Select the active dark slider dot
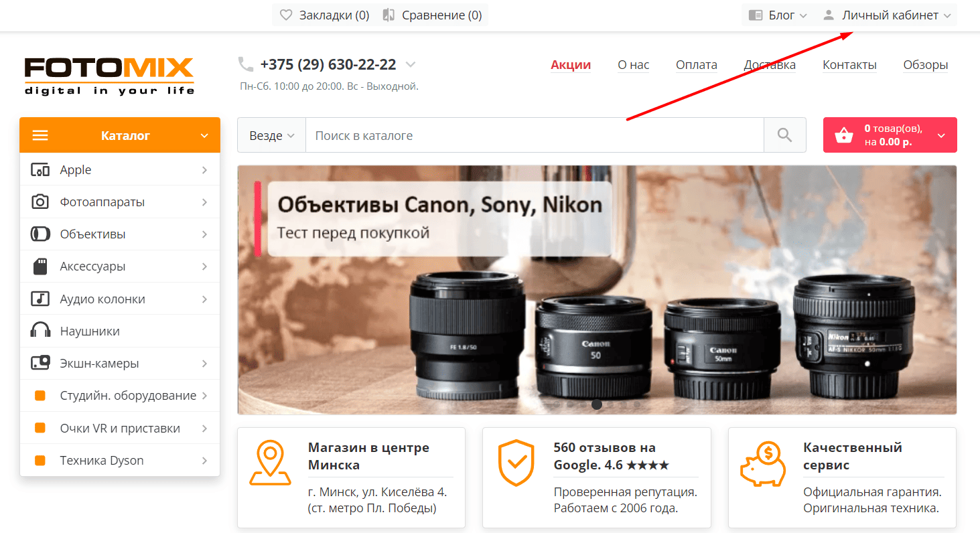This screenshot has width=980, height=533. tap(597, 404)
